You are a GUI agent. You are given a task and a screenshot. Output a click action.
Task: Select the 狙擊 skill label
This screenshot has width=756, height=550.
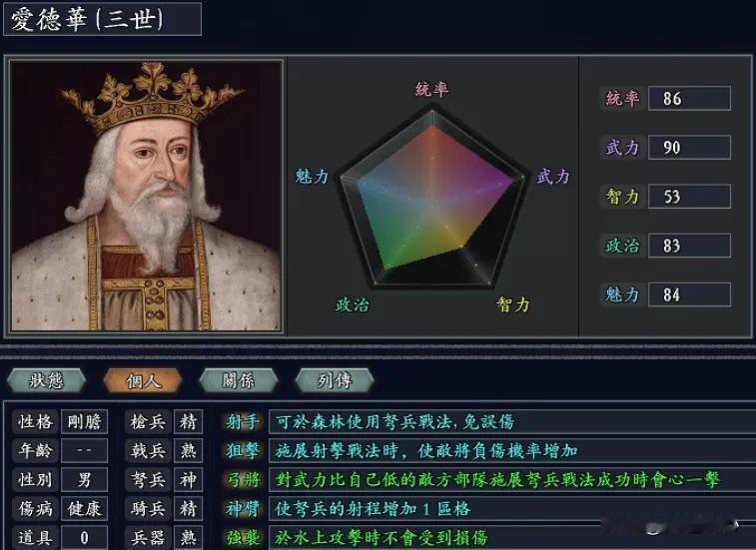[243, 451]
